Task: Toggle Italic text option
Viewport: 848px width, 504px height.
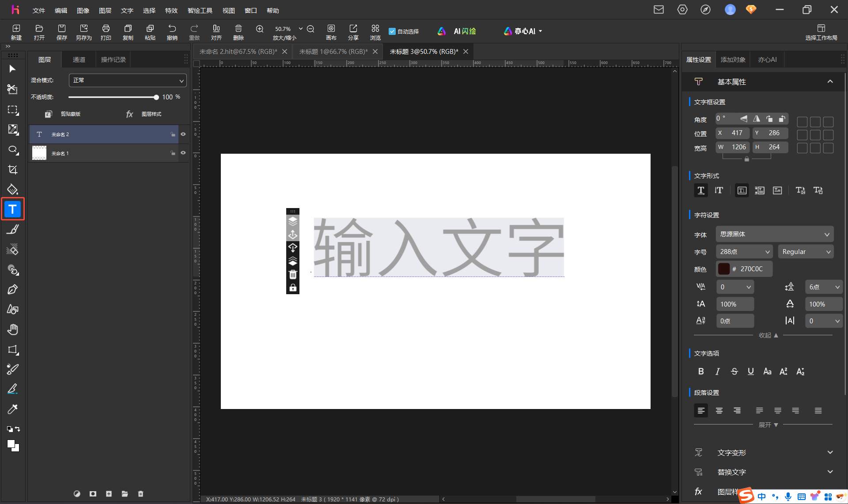Action: (718, 371)
